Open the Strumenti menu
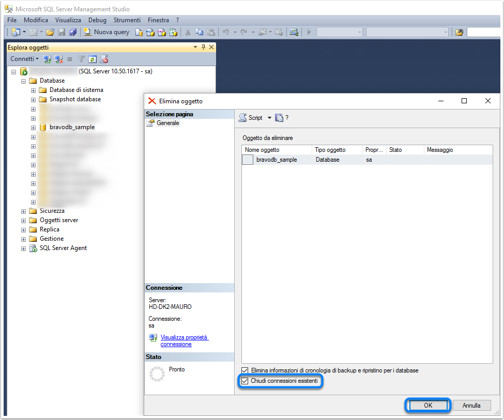The image size is (504, 420). (x=127, y=20)
